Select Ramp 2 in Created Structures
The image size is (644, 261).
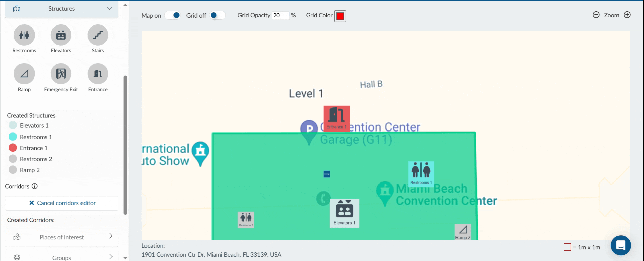pos(30,170)
